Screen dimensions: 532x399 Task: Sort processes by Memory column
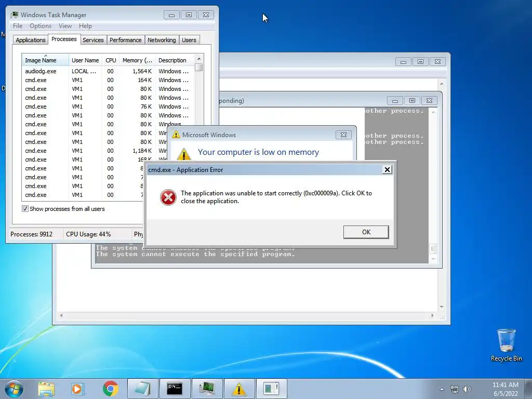click(137, 60)
